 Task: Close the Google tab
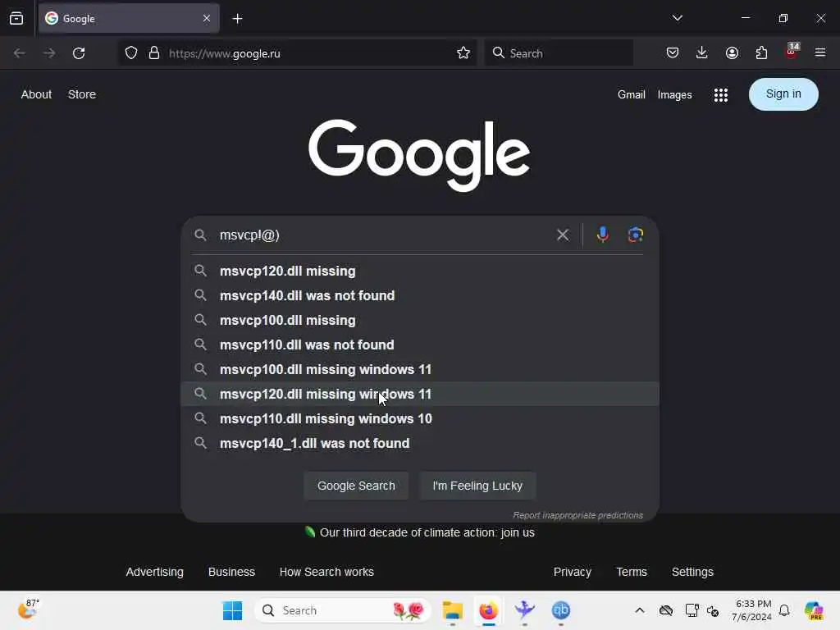point(207,18)
